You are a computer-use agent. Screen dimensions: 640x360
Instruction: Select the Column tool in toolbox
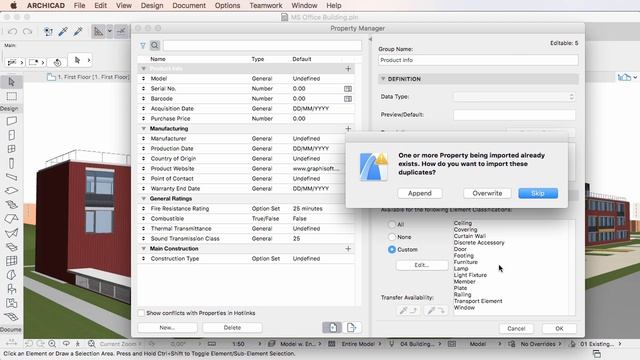(x=11, y=163)
